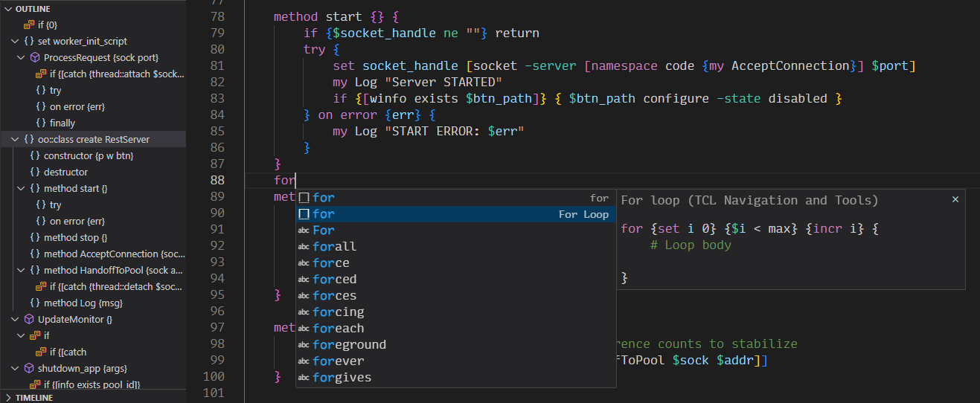The image size is (980, 403).
Task: Close the For loop documentation panel
Action: pyautogui.click(x=955, y=199)
